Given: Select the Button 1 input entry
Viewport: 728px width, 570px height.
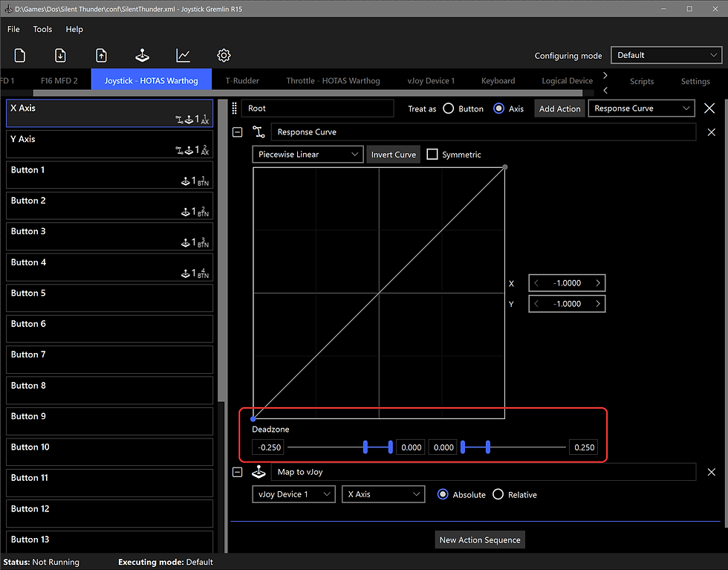Looking at the screenshot, I should [110, 175].
